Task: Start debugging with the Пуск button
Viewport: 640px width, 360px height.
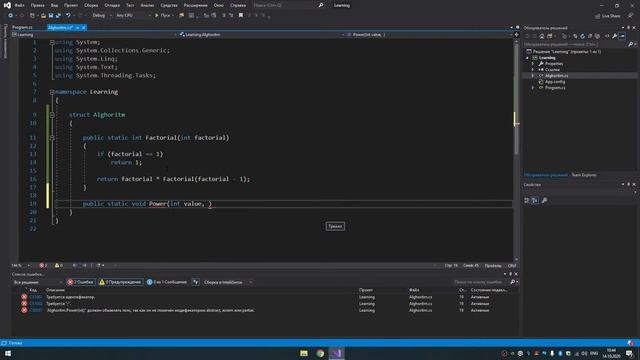Action: 163,16
